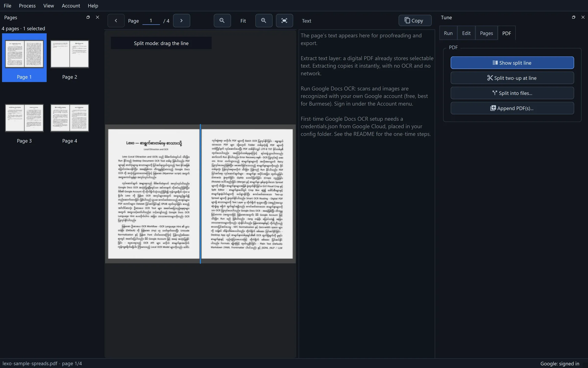Click inside the Text proofreading area

[367, 194]
